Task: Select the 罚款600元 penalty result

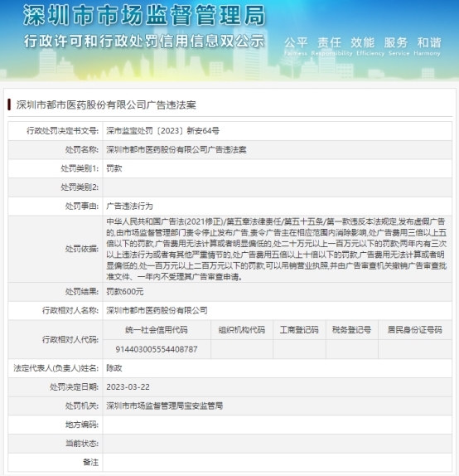Action: click(124, 292)
